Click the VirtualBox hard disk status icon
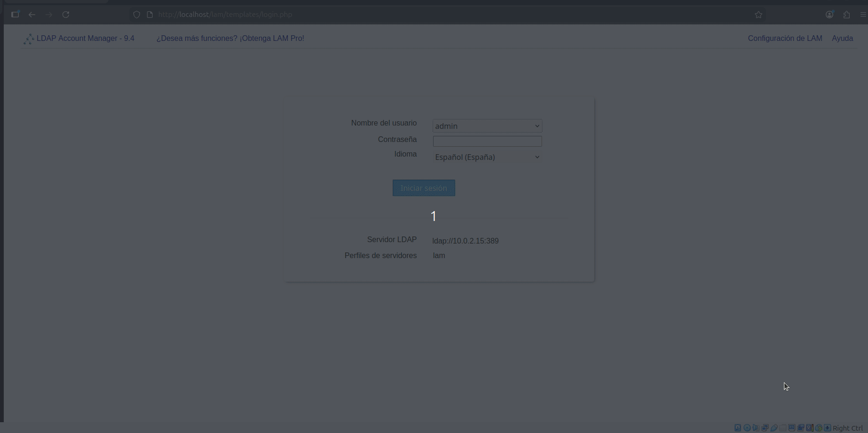Screen dimensions: 868x433 pyautogui.click(x=738, y=428)
